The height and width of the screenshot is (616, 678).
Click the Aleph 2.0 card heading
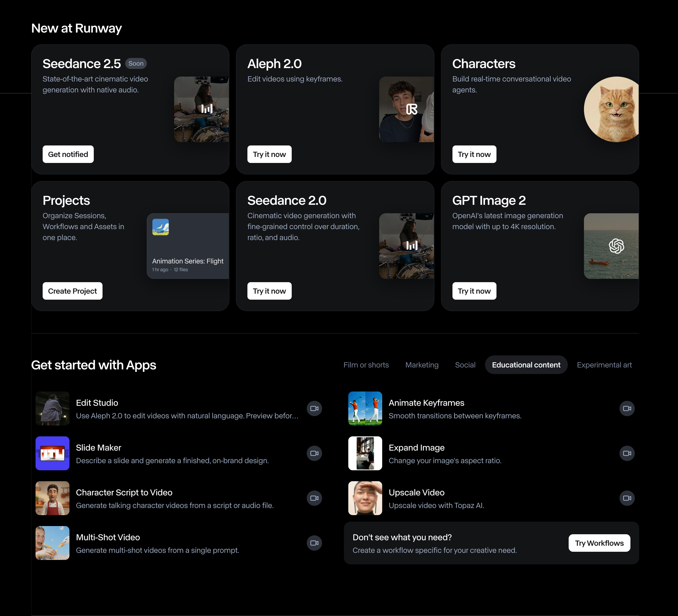tap(274, 64)
